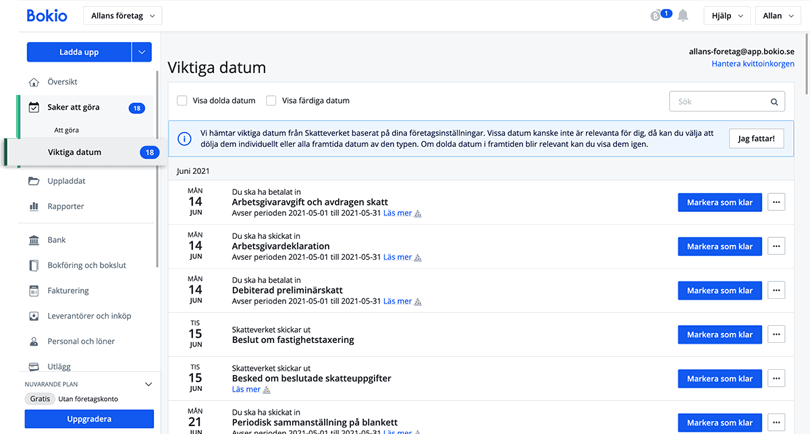Click the notification bell icon

pyautogui.click(x=683, y=16)
